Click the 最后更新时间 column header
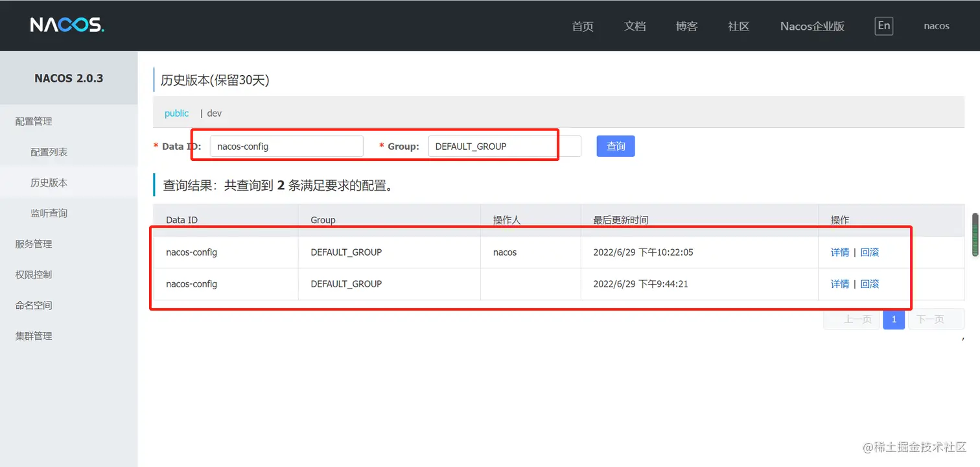 (x=621, y=220)
